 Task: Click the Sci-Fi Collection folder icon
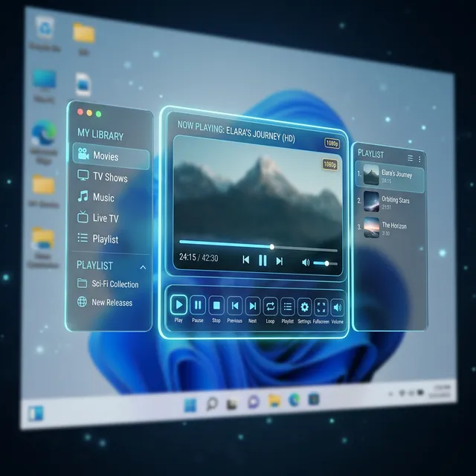(82, 283)
